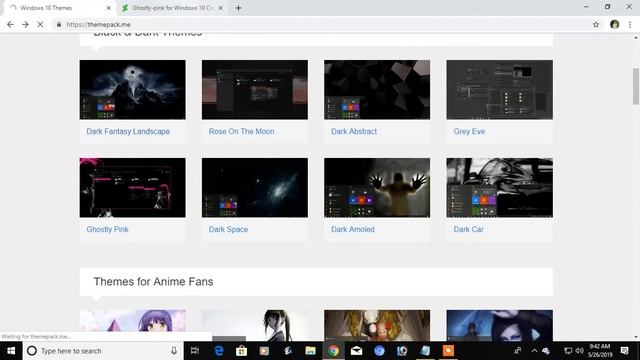This screenshot has height=360, width=640.
Task: Launch Microsoft Edge from the taskbar
Action: tap(219, 351)
